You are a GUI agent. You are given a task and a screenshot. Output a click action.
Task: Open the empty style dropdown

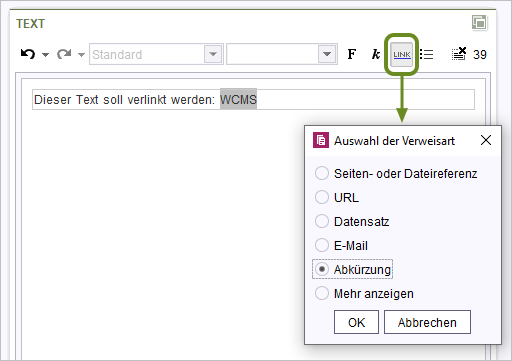point(282,54)
